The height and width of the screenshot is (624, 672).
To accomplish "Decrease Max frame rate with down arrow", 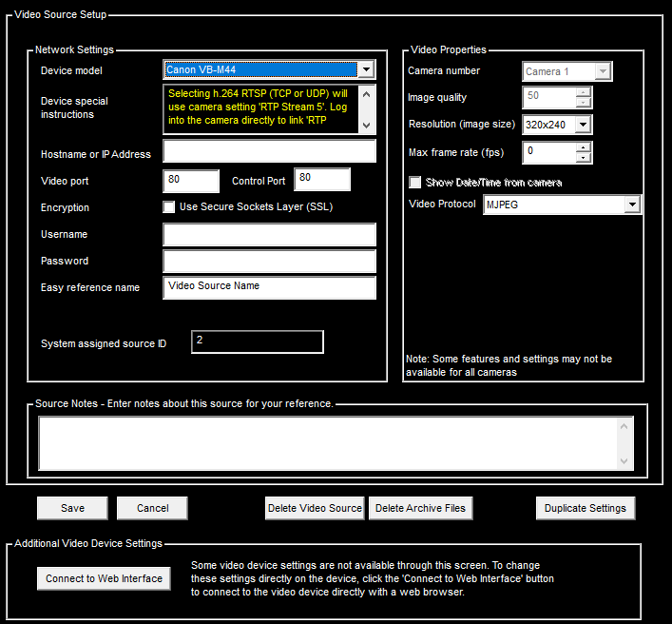I will click(583, 158).
